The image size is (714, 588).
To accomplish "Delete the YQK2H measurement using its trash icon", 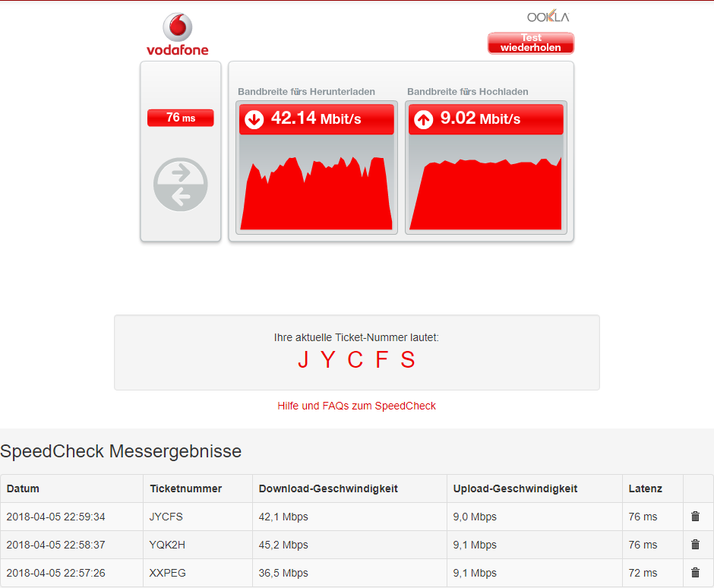I will tap(694, 545).
